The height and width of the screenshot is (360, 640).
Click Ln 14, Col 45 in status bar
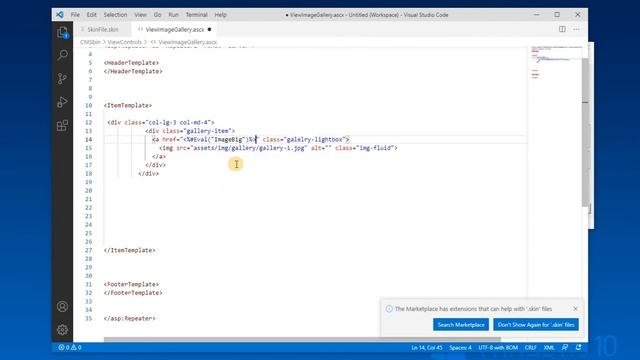pyautogui.click(x=427, y=347)
